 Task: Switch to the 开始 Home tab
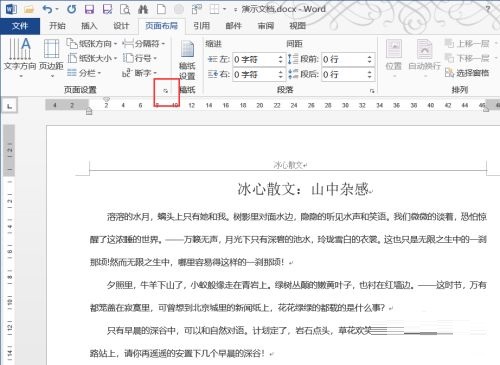(x=57, y=26)
